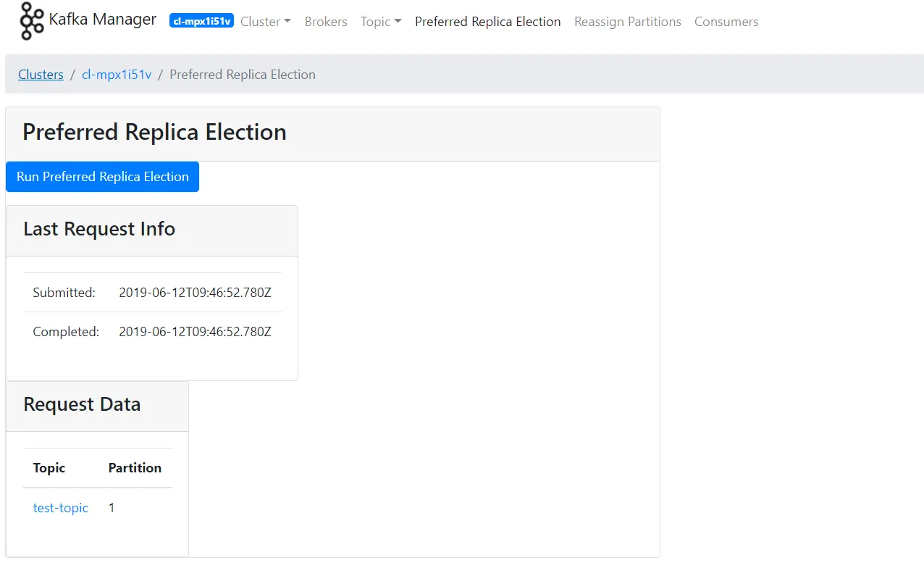Screen dimensions: 924x576
Task: Click Kafka Manager title text
Action: [x=102, y=20]
